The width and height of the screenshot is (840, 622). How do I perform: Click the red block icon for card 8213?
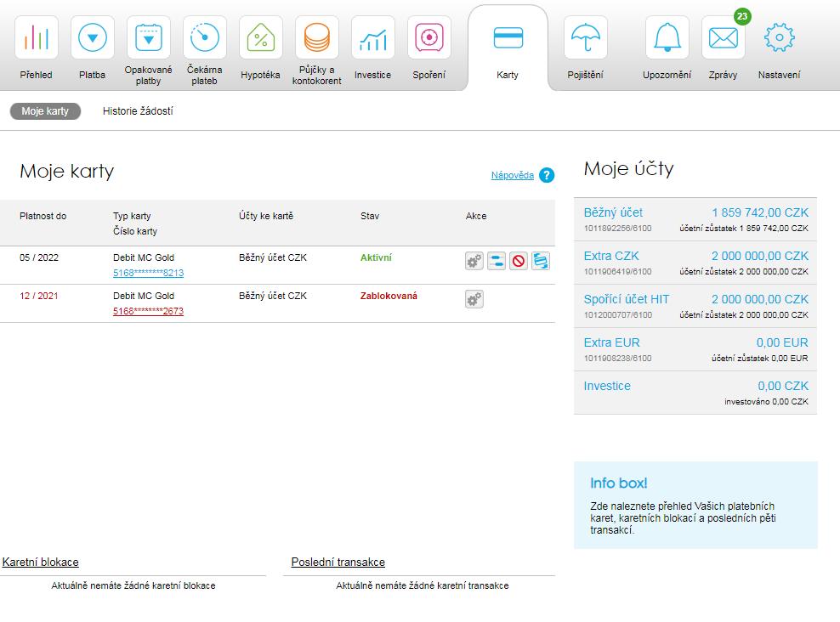[519, 261]
